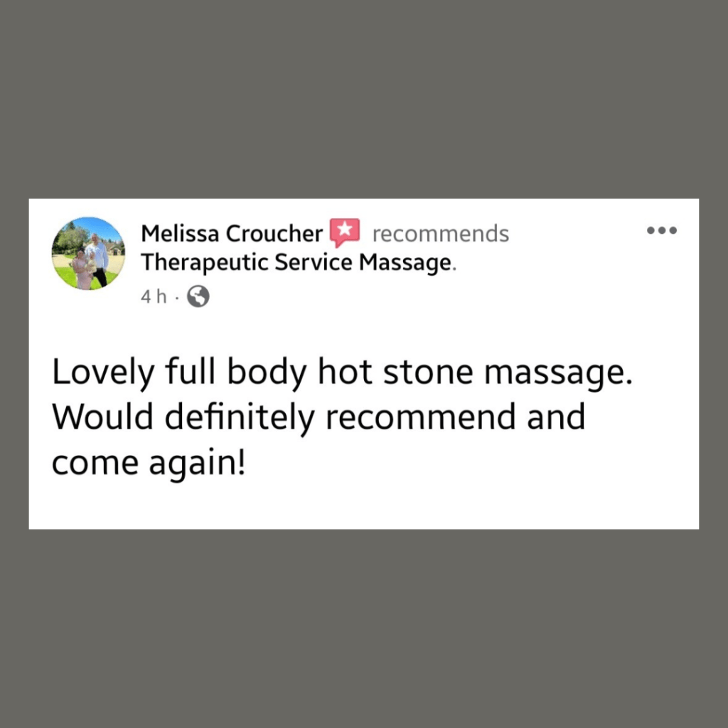Click the "come again!" text line
Screen dimensions: 728x728
pyautogui.click(x=148, y=464)
